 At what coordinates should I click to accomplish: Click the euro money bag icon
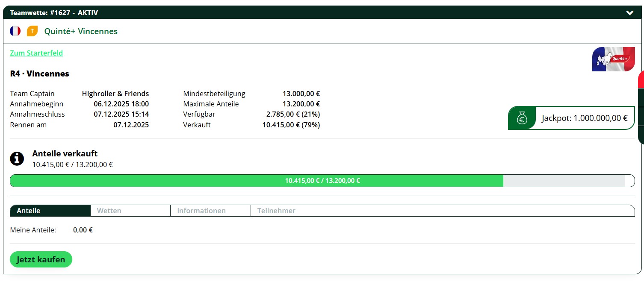(x=522, y=118)
